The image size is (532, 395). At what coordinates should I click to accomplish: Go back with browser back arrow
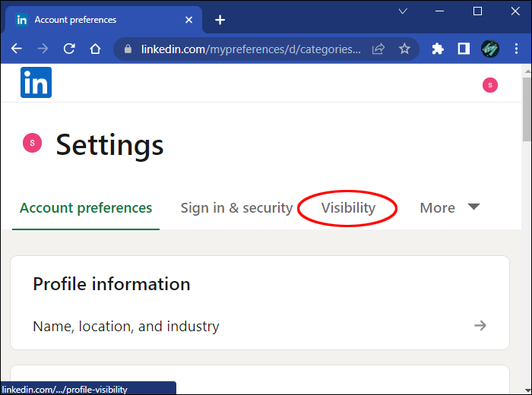[x=16, y=49]
